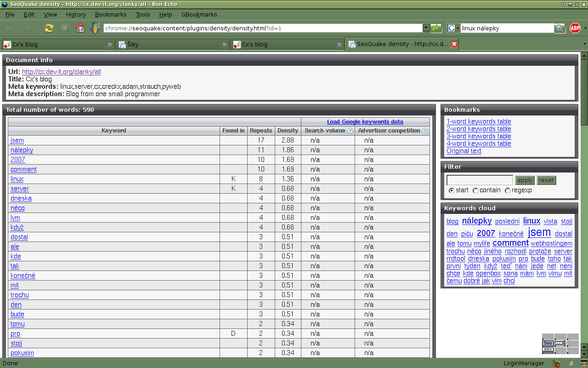Image resolution: width=588 pixels, height=368 pixels.
Task: Jump to the 3-word keywords table
Action: pos(479,136)
